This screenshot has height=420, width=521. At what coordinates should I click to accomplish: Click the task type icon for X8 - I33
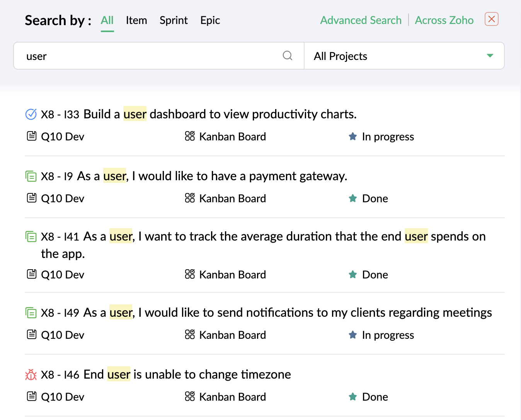coord(31,114)
